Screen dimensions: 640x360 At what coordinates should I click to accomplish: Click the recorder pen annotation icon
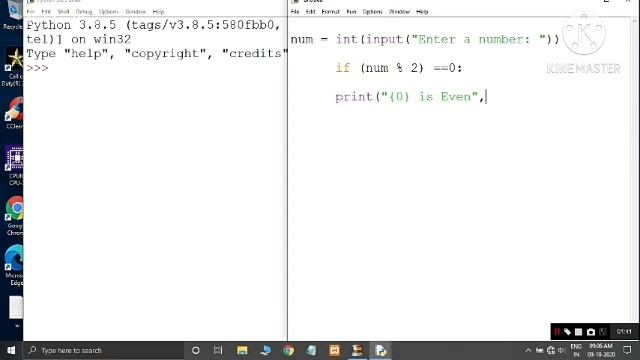pyautogui.click(x=567, y=332)
